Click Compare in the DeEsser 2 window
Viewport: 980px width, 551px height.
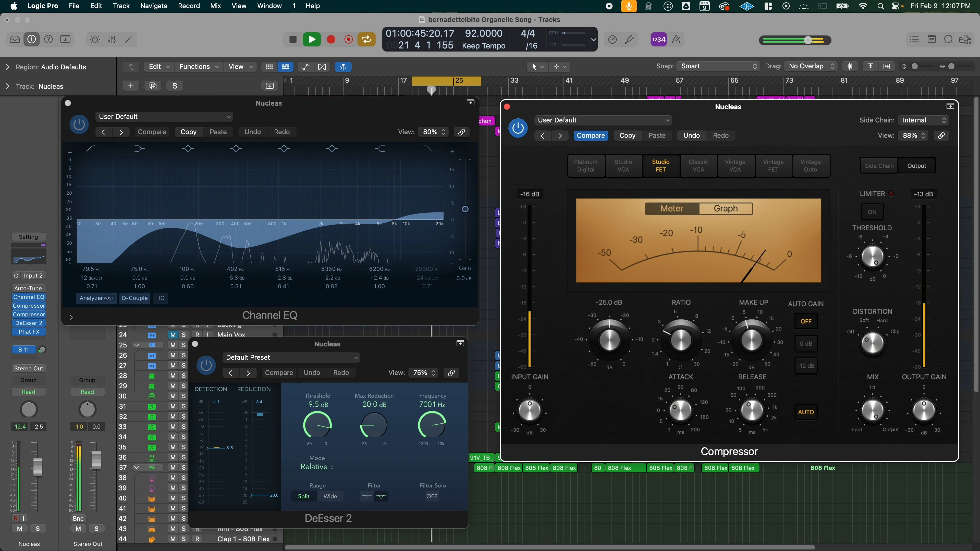tap(279, 373)
